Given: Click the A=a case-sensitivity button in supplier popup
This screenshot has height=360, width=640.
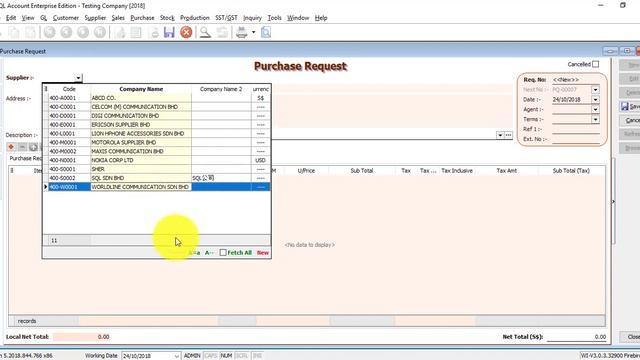Looking at the screenshot, I should tap(195, 253).
